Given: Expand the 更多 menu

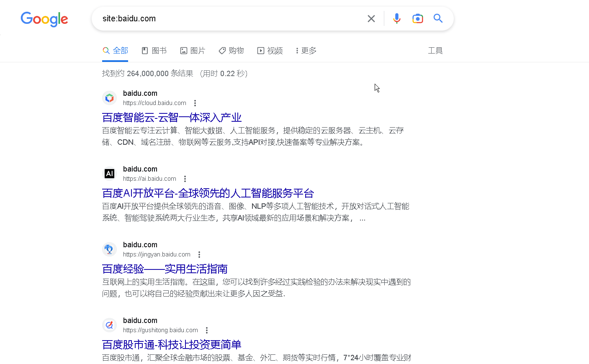Looking at the screenshot, I should tap(306, 51).
